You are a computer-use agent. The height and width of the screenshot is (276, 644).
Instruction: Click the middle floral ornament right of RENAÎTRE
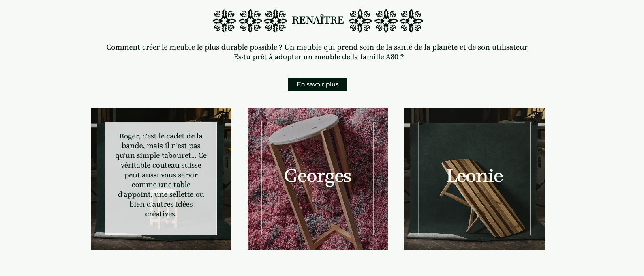[386, 21]
